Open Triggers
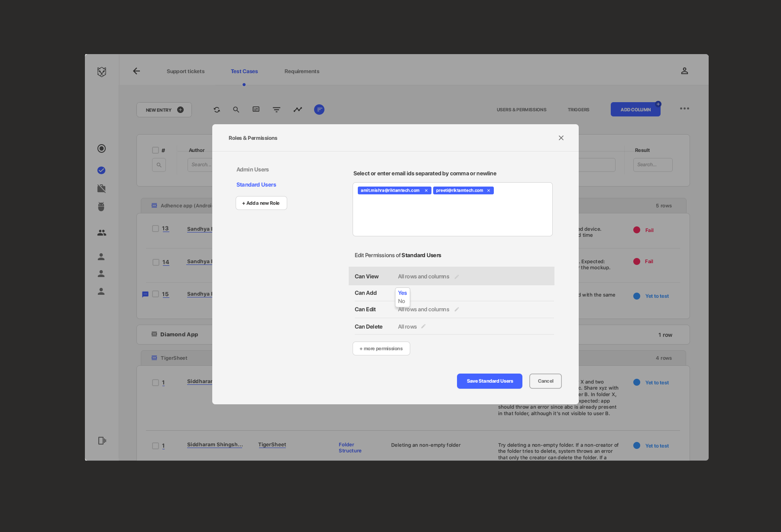781x532 pixels. 579,110
